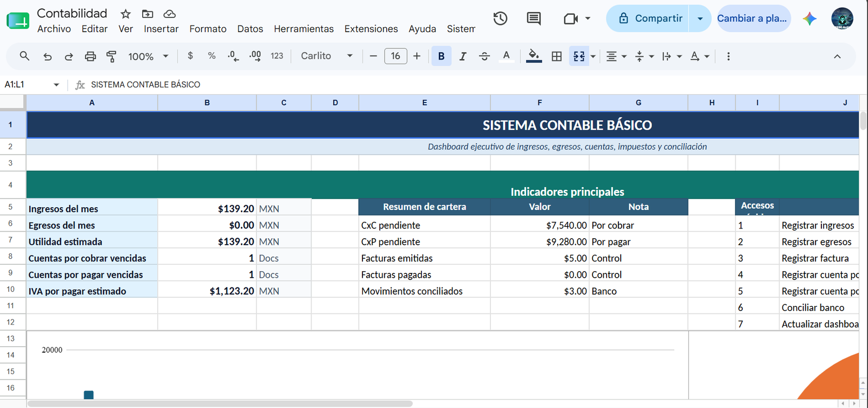Open the search menus magnifier

[24, 56]
